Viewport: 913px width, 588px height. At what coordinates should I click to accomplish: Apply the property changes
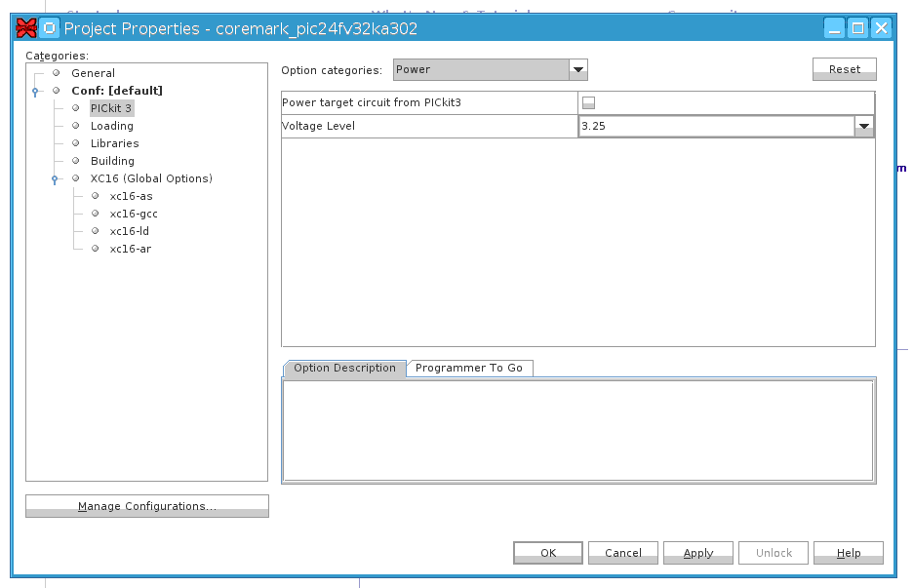[698, 553]
